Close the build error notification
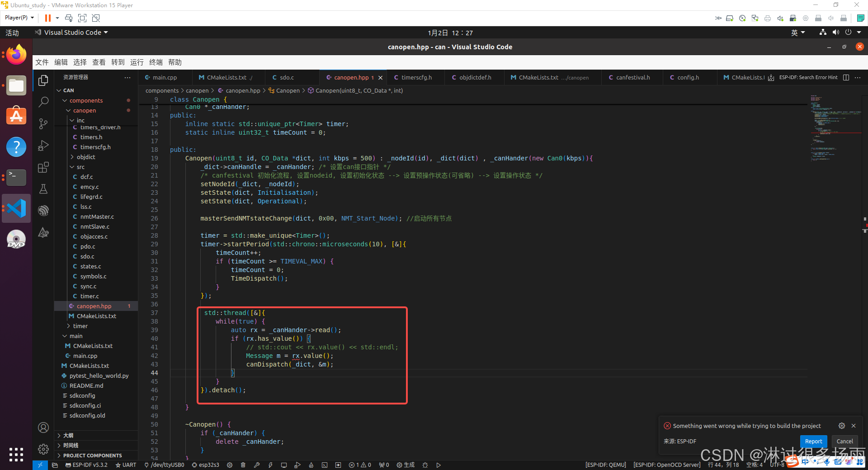 click(x=854, y=426)
